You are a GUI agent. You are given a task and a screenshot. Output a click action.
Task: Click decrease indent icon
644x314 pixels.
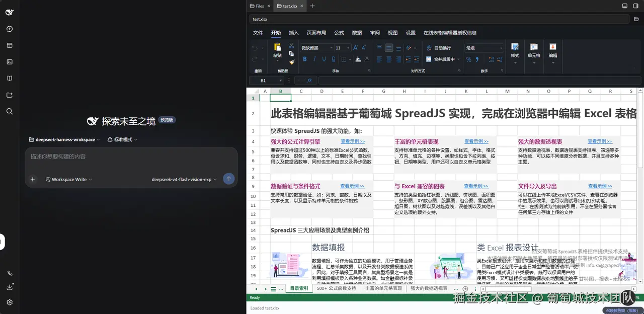point(408,59)
